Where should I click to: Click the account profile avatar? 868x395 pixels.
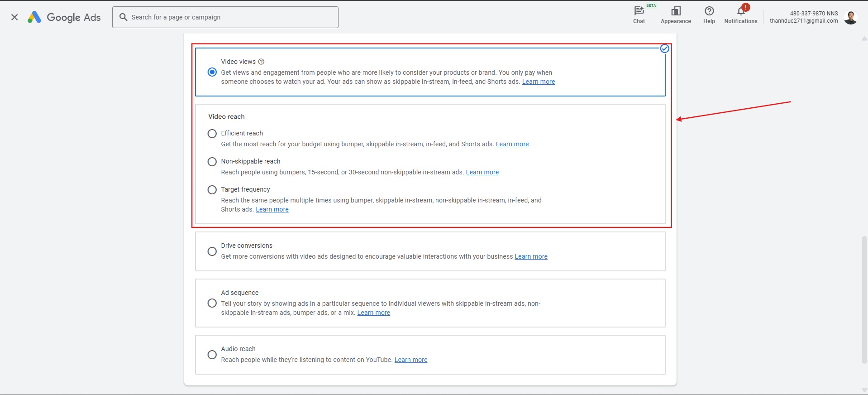coord(850,17)
